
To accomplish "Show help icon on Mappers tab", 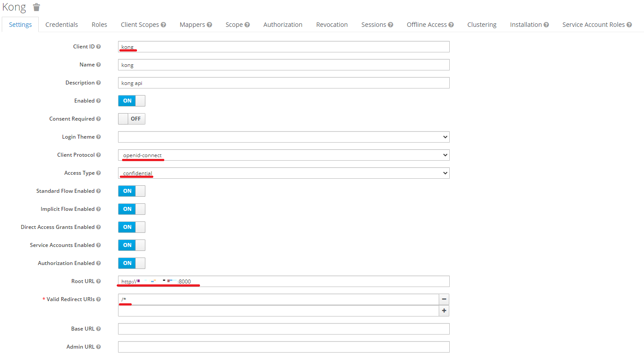I will click(210, 25).
